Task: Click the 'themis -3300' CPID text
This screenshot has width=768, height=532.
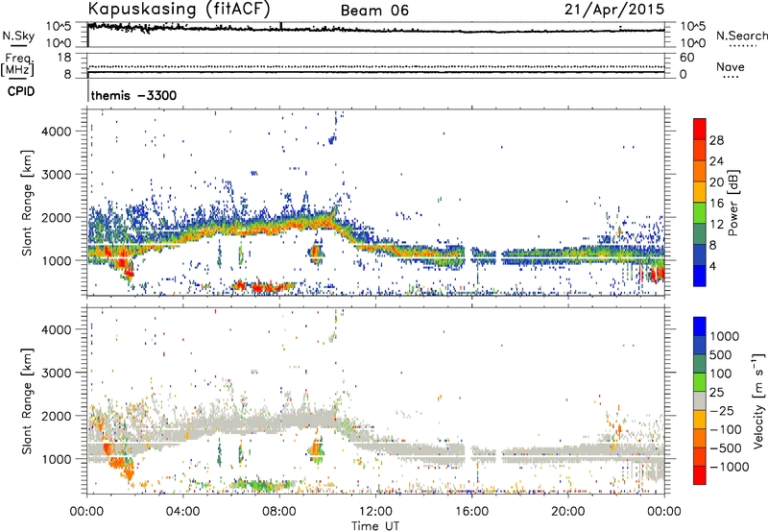Action: point(133,95)
